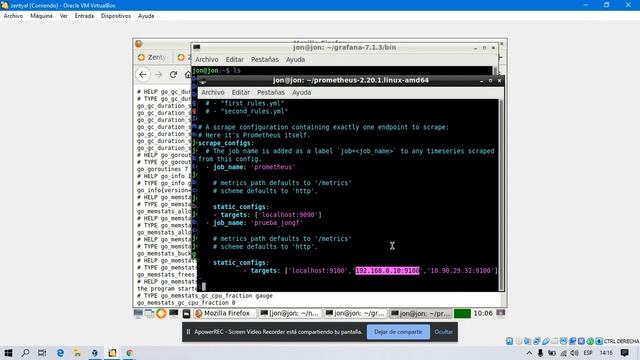
Task: Click green CPU monitor in guest panel
Action: (462, 313)
